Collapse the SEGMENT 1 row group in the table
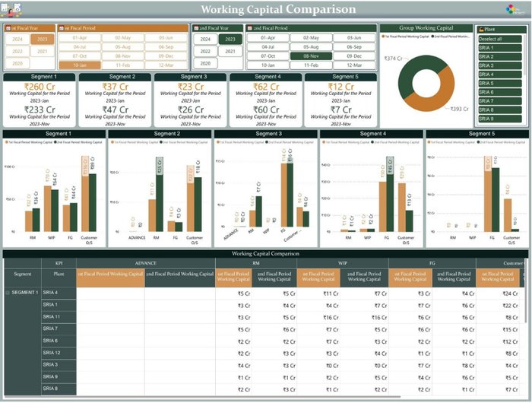 click(x=8, y=293)
